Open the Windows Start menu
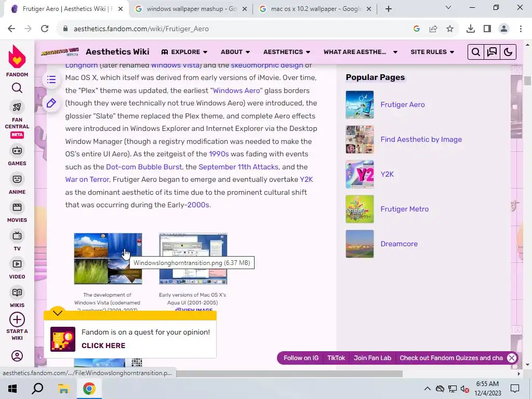The height and width of the screenshot is (399, 532). [x=12, y=389]
